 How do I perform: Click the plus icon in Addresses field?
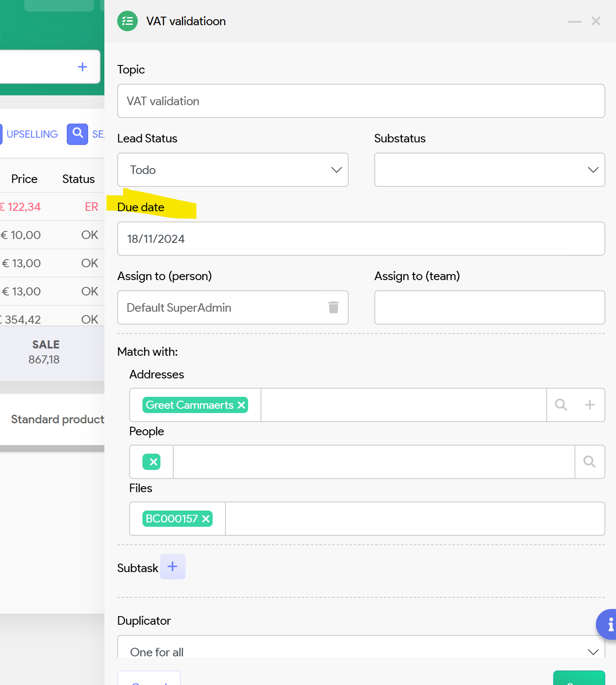pos(589,405)
